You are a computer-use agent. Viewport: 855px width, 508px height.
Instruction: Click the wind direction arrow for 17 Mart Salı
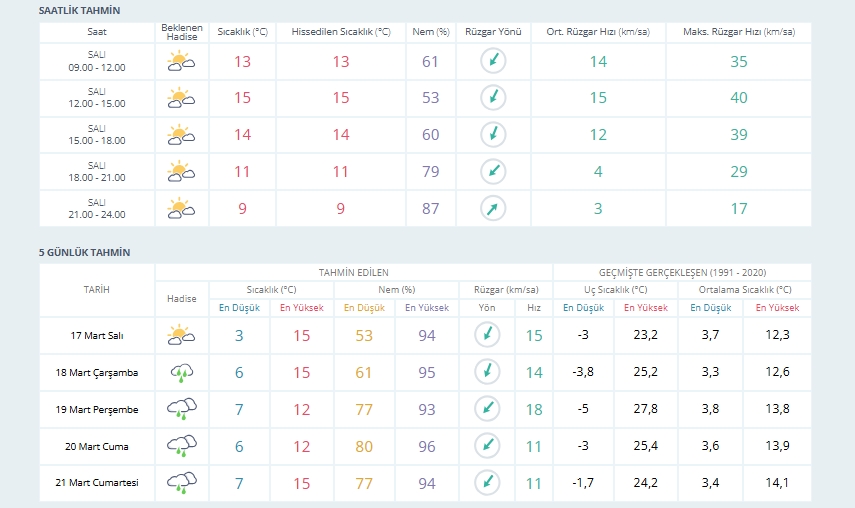click(x=486, y=335)
